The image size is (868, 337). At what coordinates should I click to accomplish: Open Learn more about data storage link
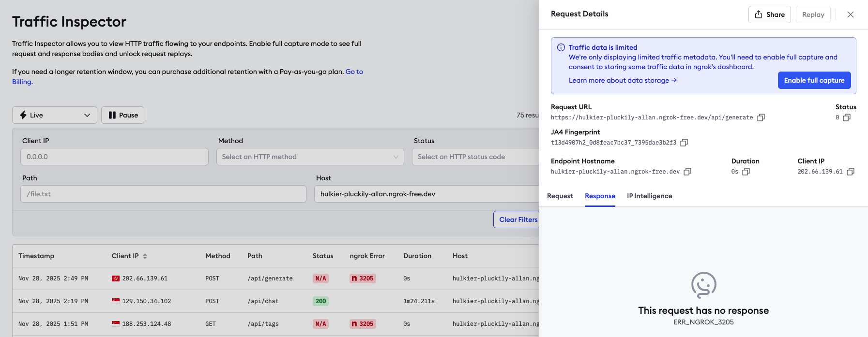click(x=623, y=80)
